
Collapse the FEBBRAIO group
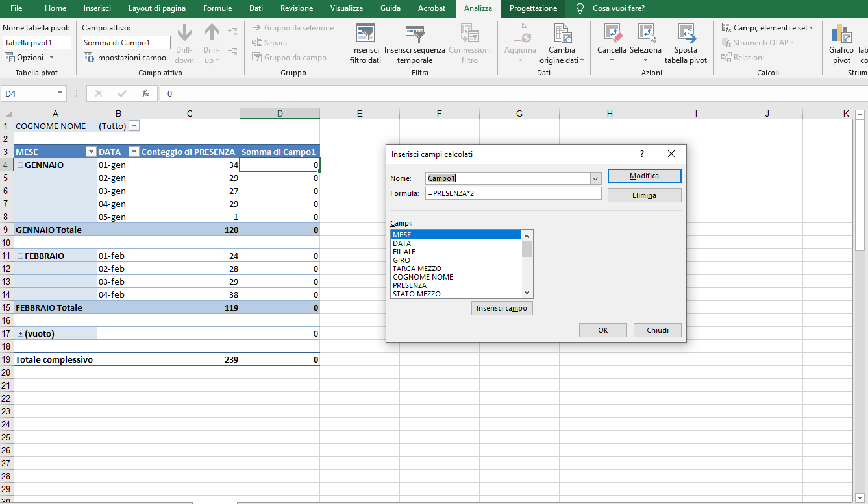click(20, 256)
